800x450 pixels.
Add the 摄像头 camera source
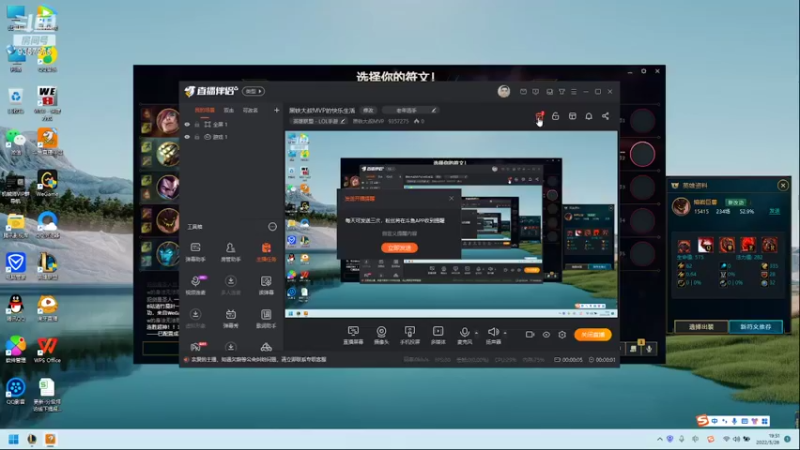[x=381, y=335]
